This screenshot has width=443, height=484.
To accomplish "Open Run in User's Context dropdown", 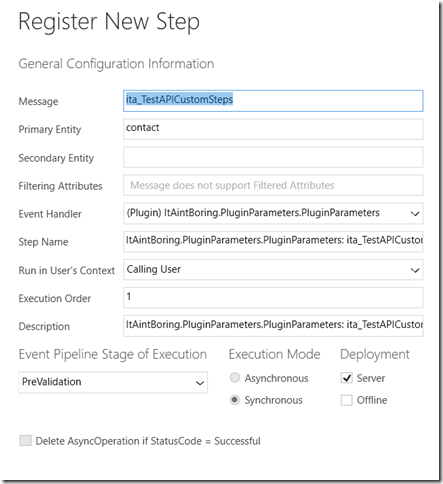I will (x=273, y=270).
